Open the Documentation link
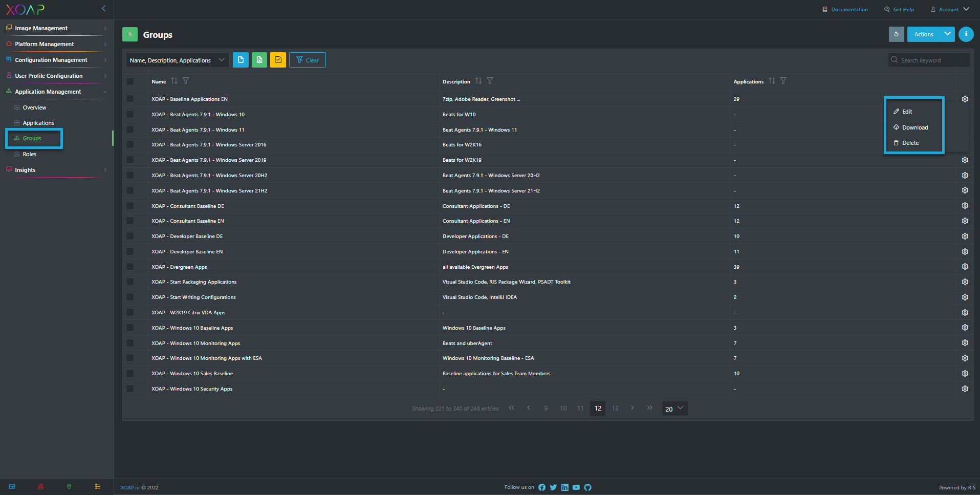Image resolution: width=980 pixels, height=495 pixels. coord(848,9)
